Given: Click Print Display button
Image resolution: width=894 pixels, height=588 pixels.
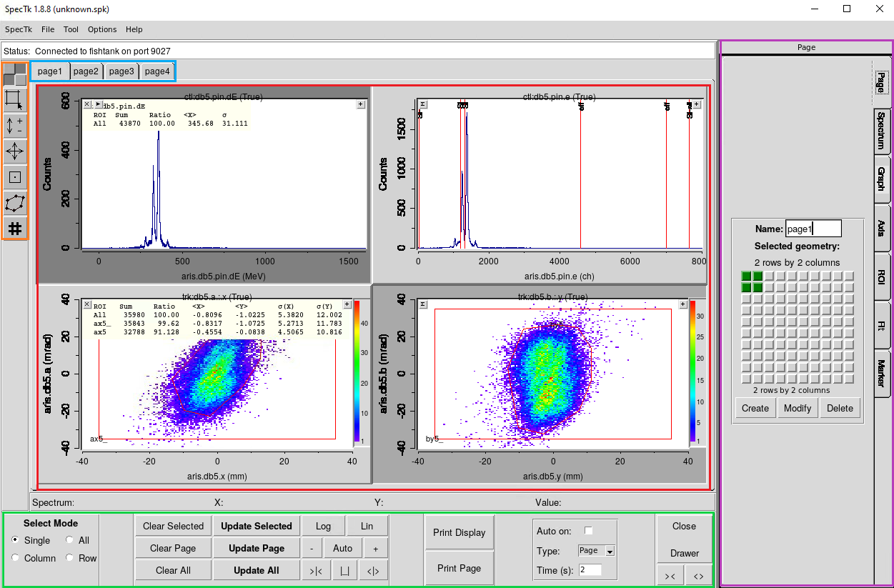Looking at the screenshot, I should tap(460, 532).
